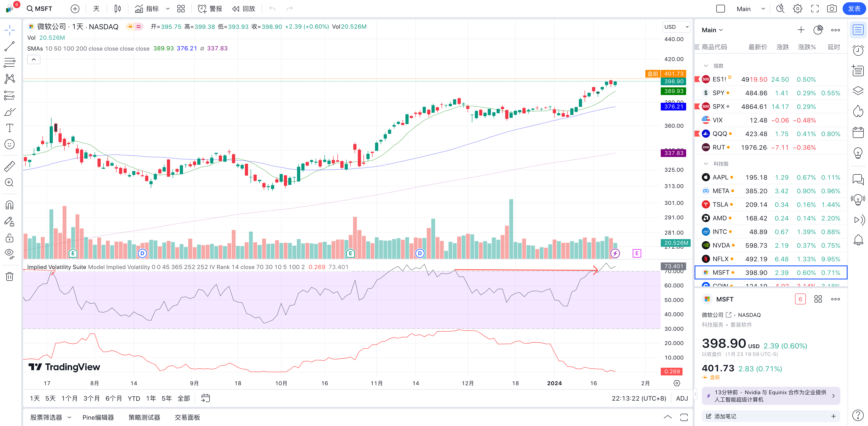Open the candlestick chart type selector
Image resolution: width=868 pixels, height=426 pixels.
click(117, 9)
